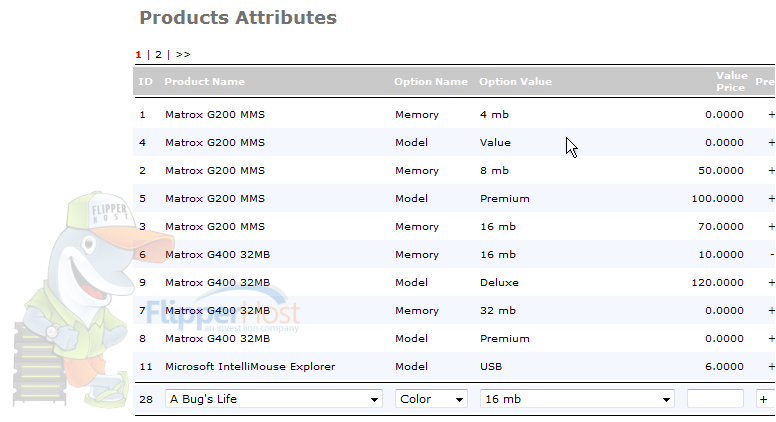
Task: Click the Value Price column header
Action: pos(731,82)
